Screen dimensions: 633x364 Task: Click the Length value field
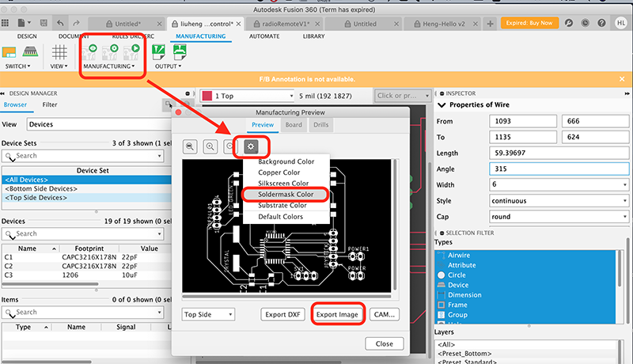(559, 153)
